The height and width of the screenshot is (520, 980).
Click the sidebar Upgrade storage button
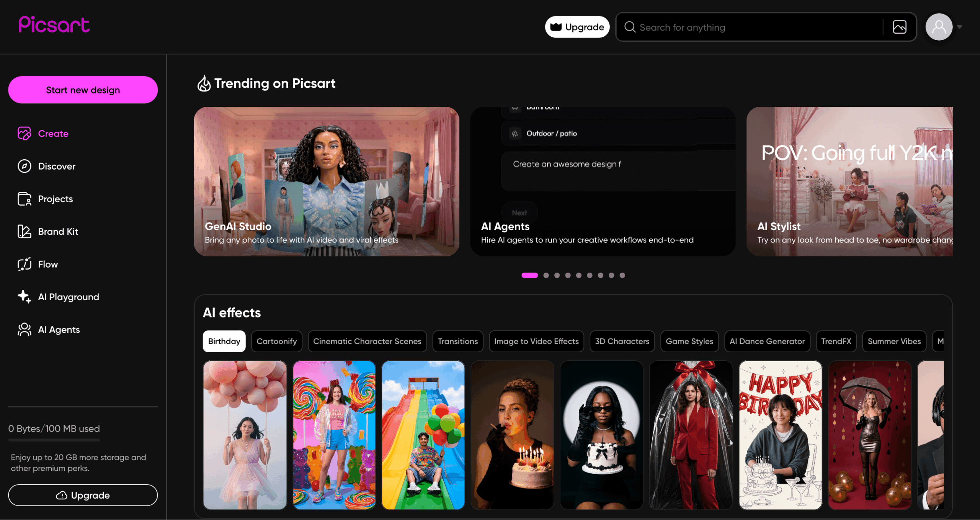(x=83, y=495)
